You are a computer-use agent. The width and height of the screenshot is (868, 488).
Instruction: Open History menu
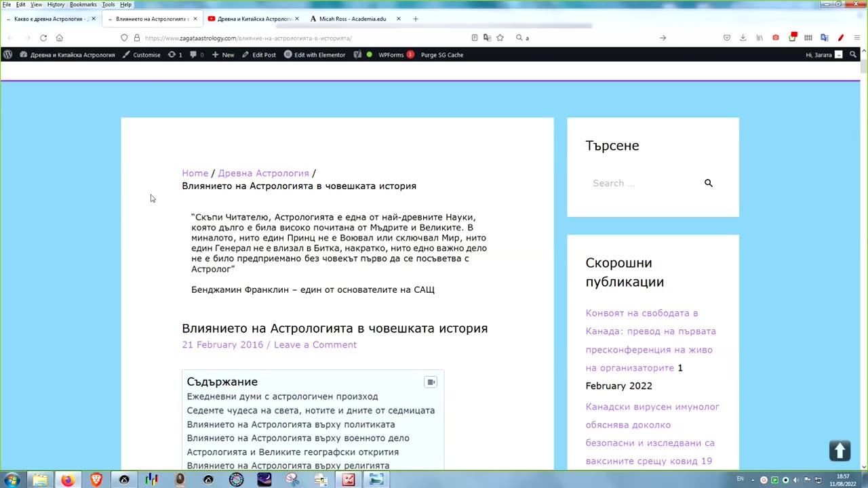56,5
